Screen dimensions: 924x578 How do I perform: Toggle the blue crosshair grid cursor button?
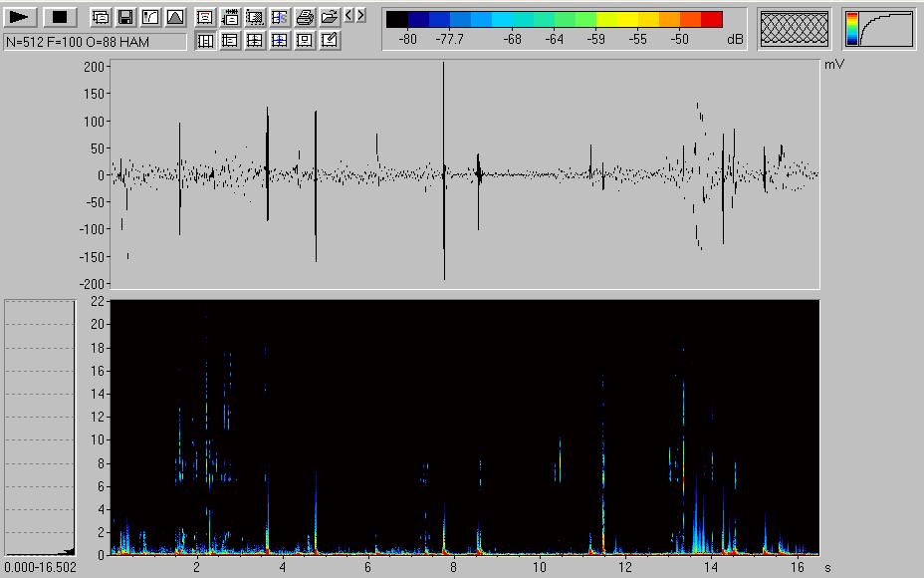pos(280,41)
